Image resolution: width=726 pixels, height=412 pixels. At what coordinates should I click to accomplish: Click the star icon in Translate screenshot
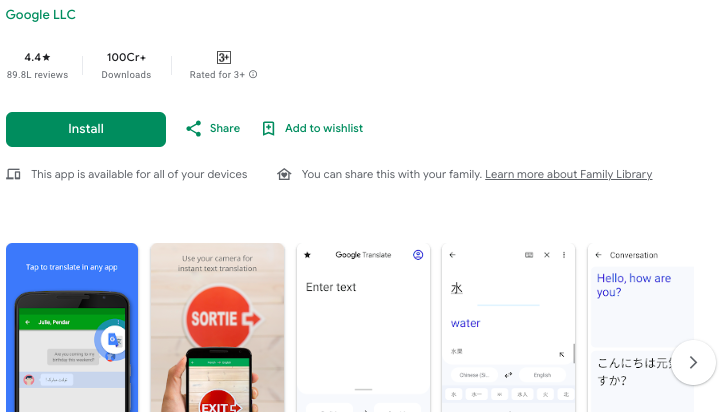click(x=307, y=255)
